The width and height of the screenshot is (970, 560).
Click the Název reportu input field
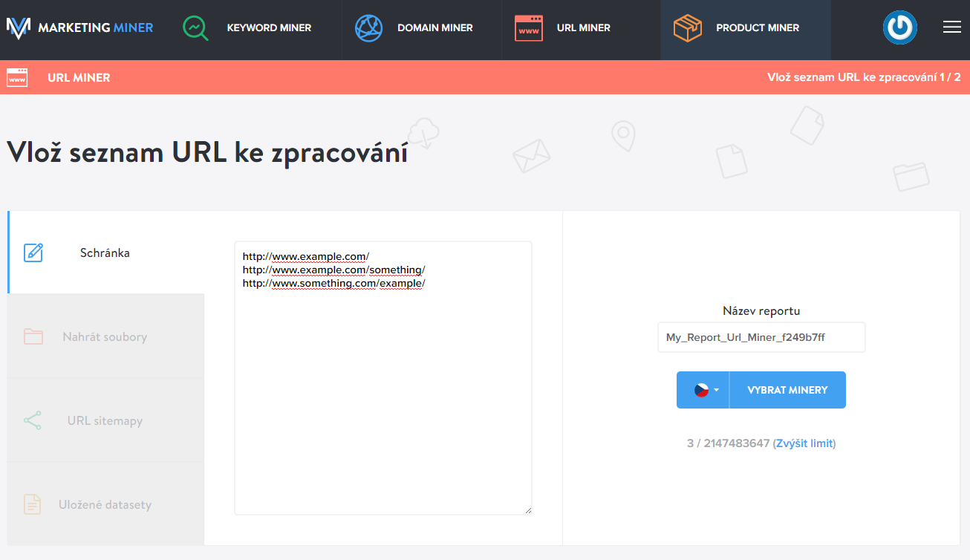point(761,337)
